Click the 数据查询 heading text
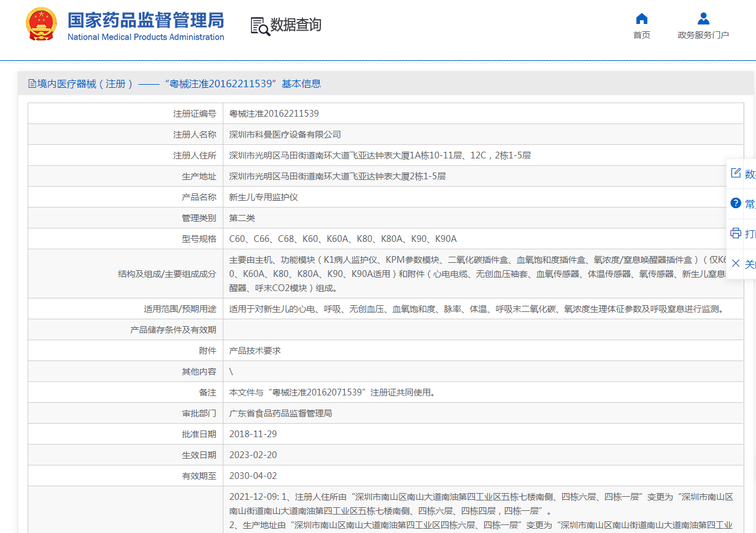 tap(296, 25)
